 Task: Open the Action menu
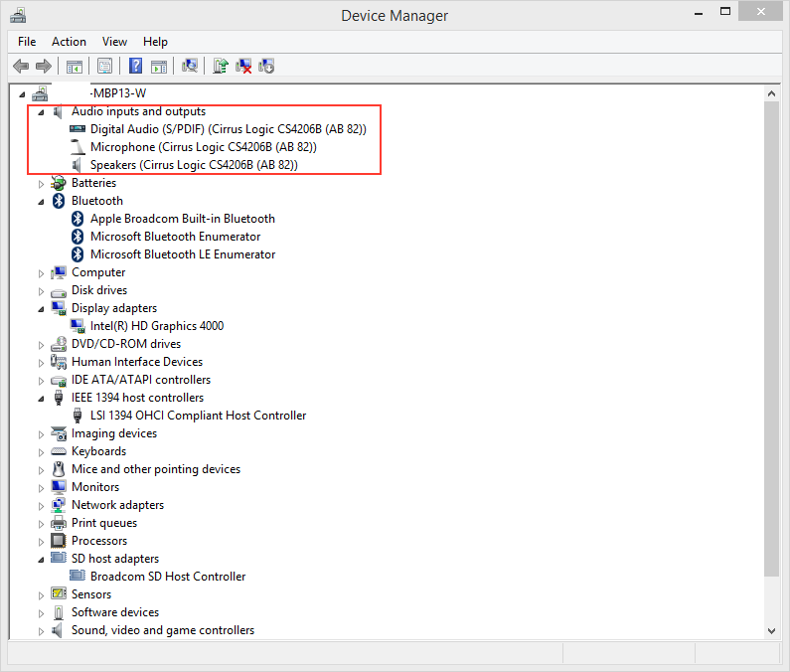point(69,42)
